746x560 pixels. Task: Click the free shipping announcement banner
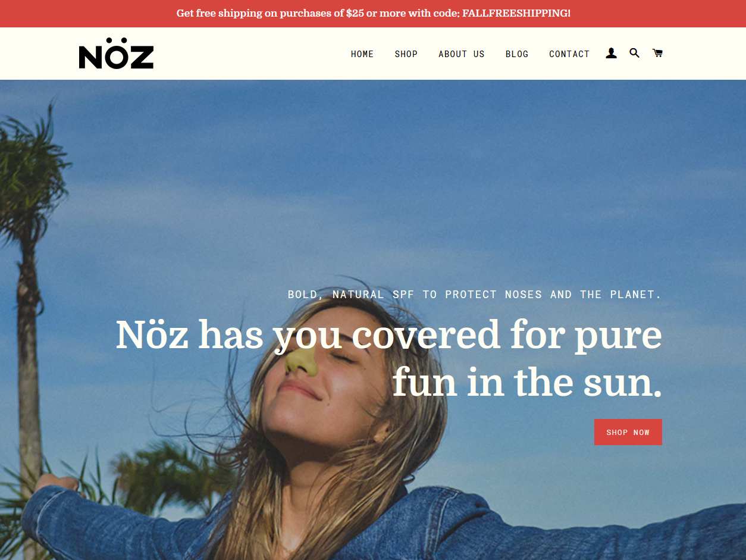coord(373,14)
